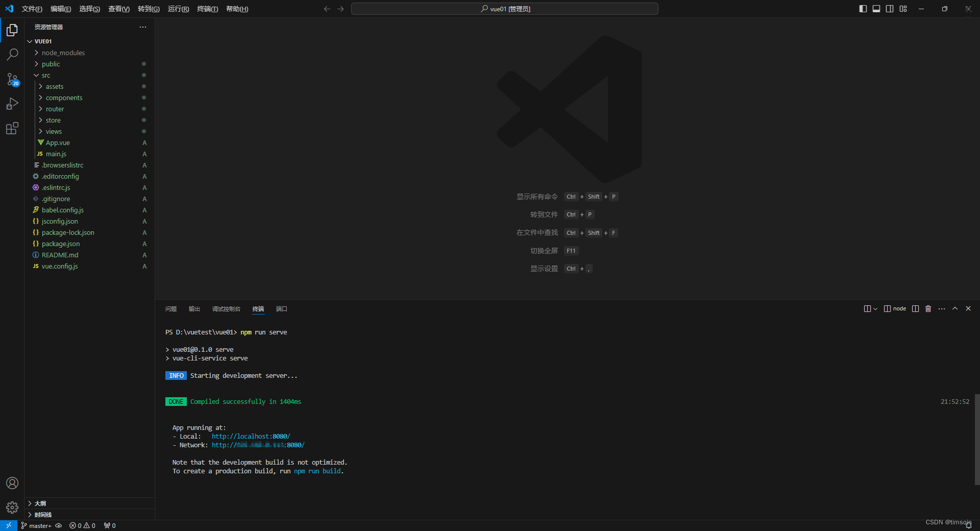Open explorer more actions ellipsis

click(143, 27)
